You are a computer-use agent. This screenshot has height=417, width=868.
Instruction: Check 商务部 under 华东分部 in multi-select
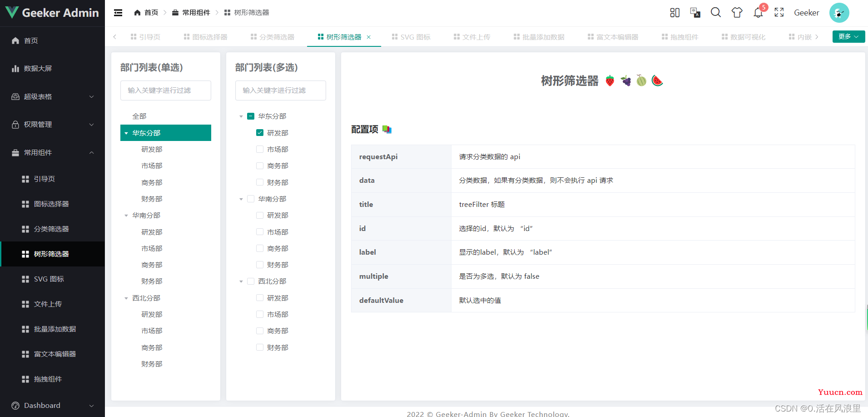tap(260, 166)
